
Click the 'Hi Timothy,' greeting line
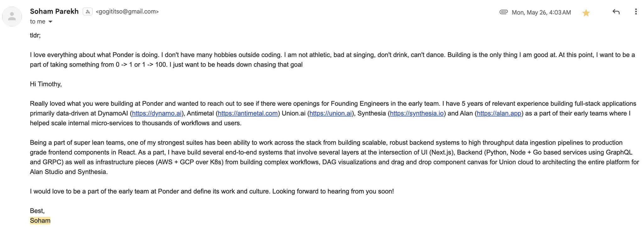(x=46, y=84)
